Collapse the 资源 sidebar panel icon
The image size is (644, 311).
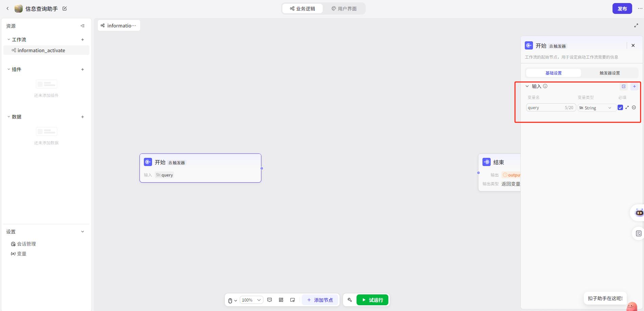click(x=83, y=26)
